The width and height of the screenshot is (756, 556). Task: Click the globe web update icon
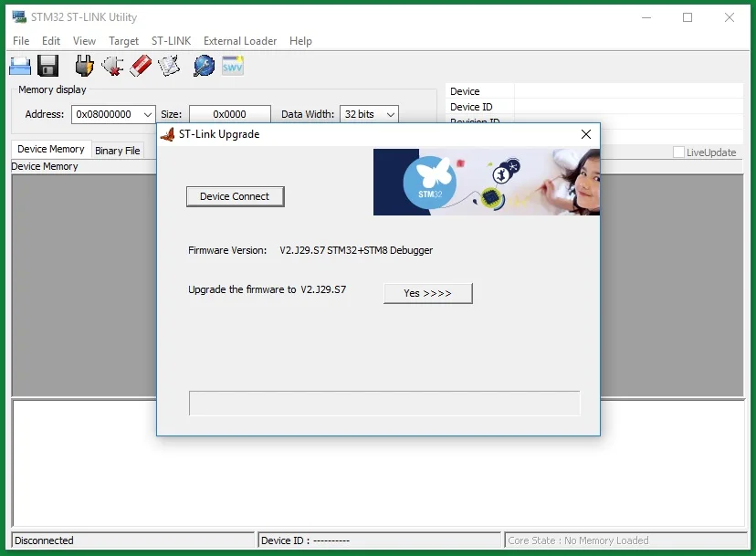pos(204,66)
